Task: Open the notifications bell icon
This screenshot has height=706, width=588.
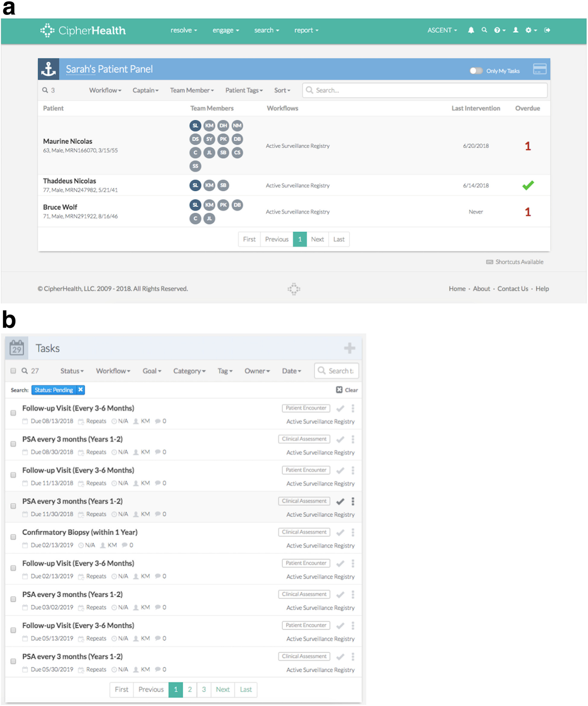Action: coord(471,30)
